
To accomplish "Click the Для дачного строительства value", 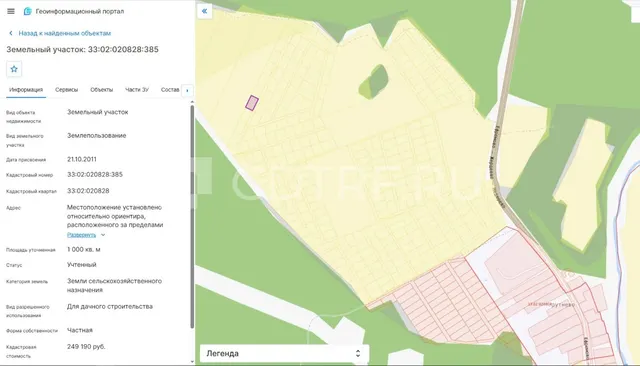I will (x=110, y=306).
